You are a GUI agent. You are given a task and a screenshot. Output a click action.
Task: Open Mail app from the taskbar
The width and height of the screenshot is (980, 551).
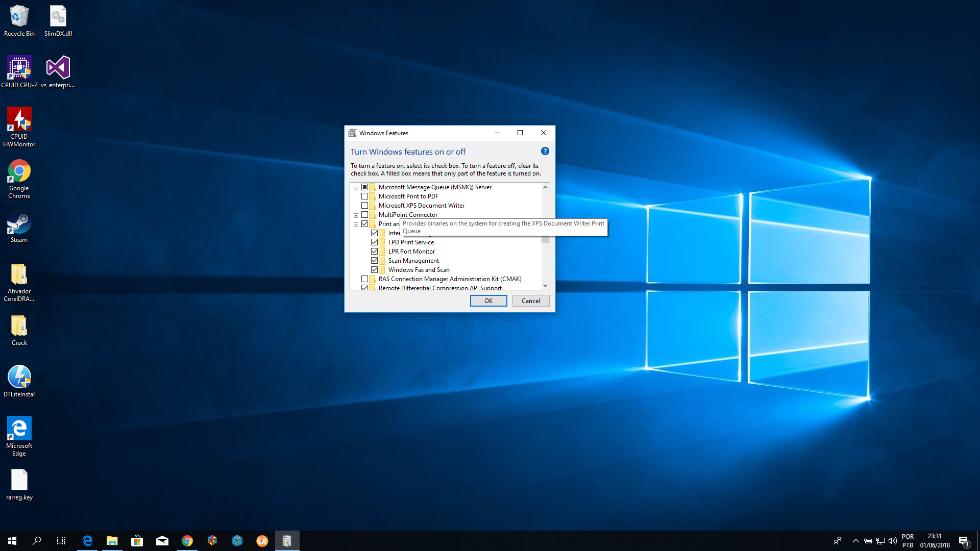(162, 541)
